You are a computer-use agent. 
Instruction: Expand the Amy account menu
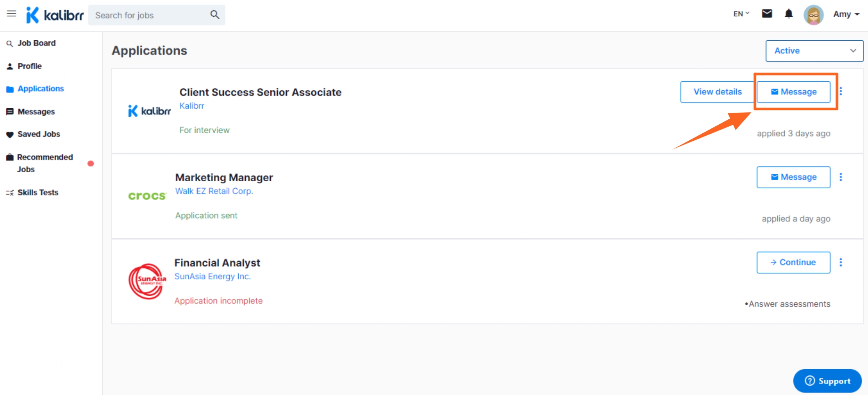[x=846, y=14]
